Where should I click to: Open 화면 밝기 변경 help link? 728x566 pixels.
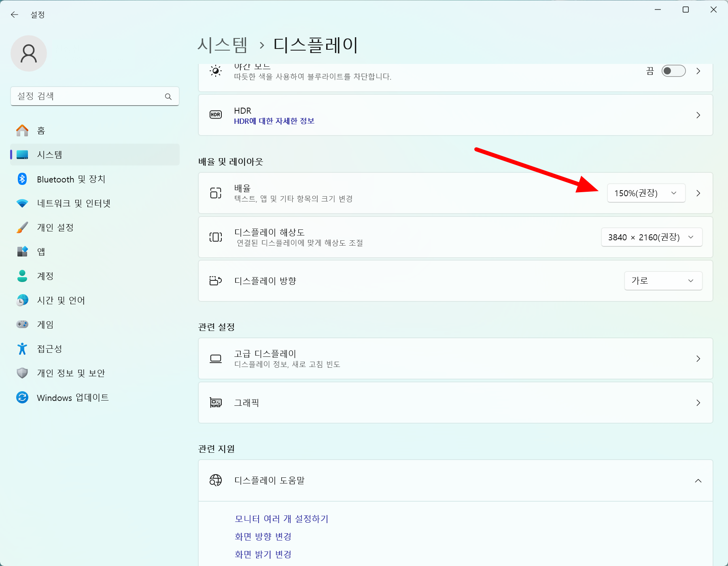(x=263, y=554)
